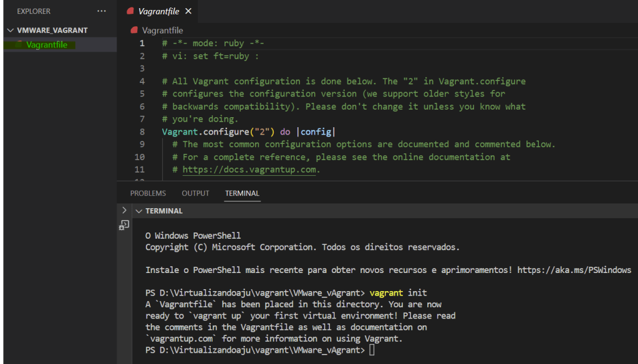638x364 pixels.
Task: Open Explorer more actions ellipsis menu
Action: [102, 11]
